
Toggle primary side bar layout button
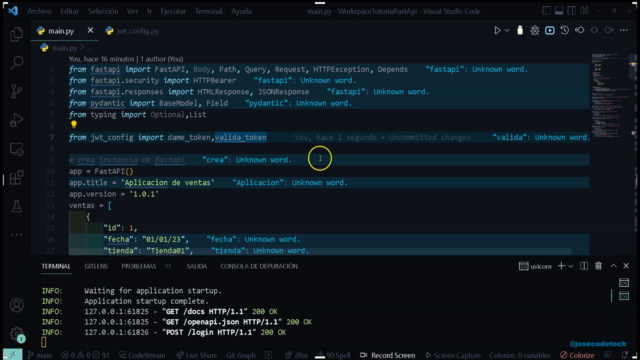click(547, 11)
